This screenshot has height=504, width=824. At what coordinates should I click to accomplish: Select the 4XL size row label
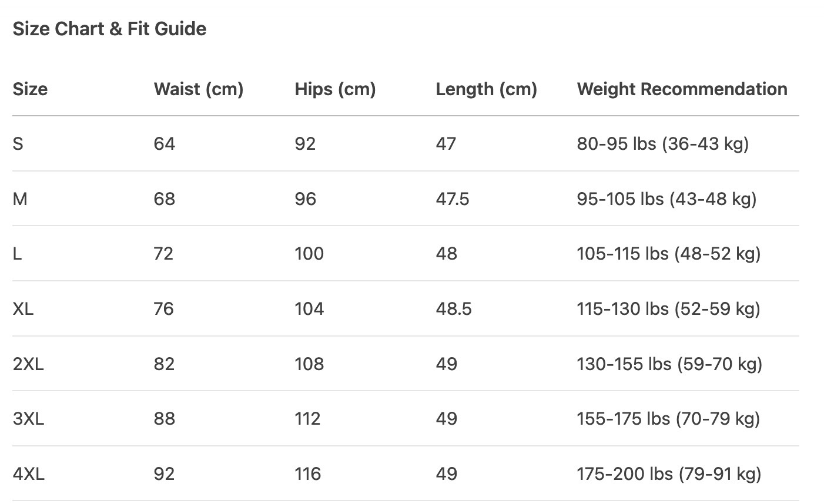[x=28, y=474]
